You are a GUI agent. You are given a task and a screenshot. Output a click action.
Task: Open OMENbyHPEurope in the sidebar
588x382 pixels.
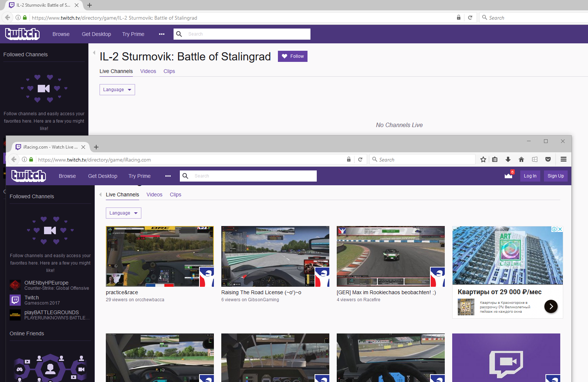coord(50,285)
